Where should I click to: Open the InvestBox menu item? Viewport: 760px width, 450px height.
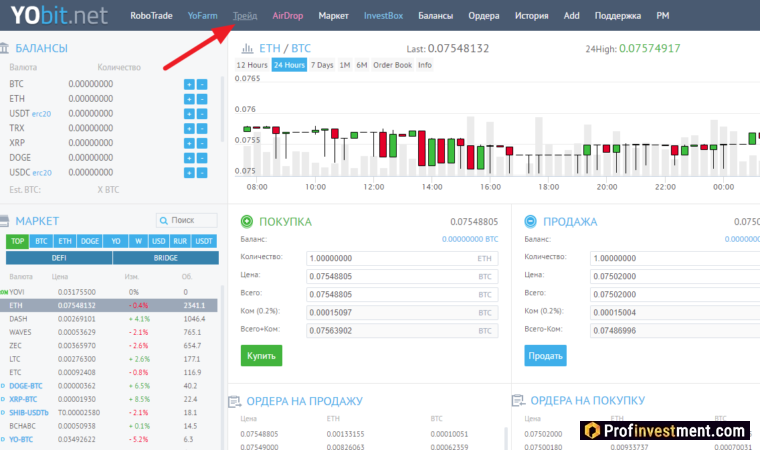coord(384,16)
